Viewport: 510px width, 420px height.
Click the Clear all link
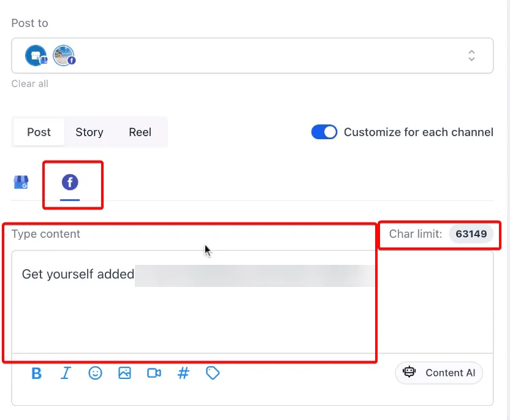tap(30, 84)
